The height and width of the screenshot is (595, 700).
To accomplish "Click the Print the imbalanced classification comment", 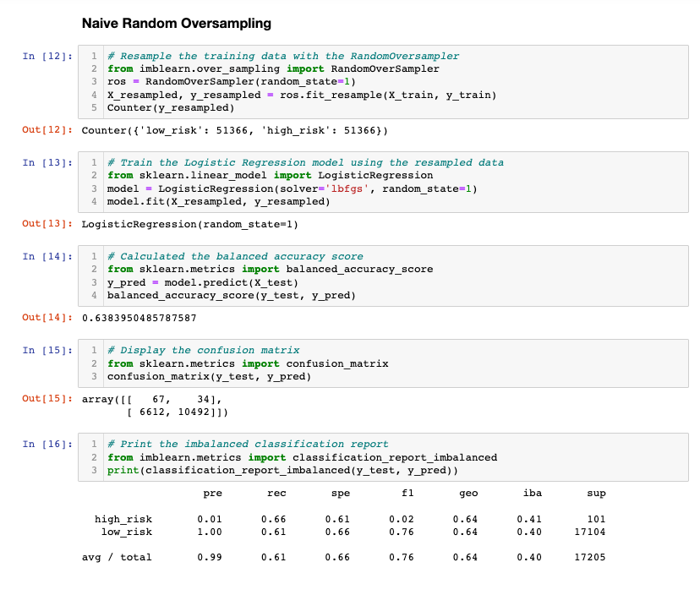I will tap(248, 444).
